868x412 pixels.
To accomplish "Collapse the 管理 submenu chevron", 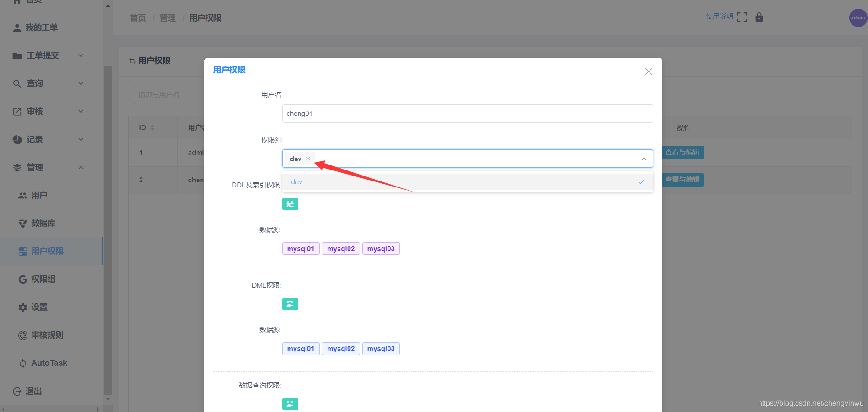I will click(x=81, y=167).
